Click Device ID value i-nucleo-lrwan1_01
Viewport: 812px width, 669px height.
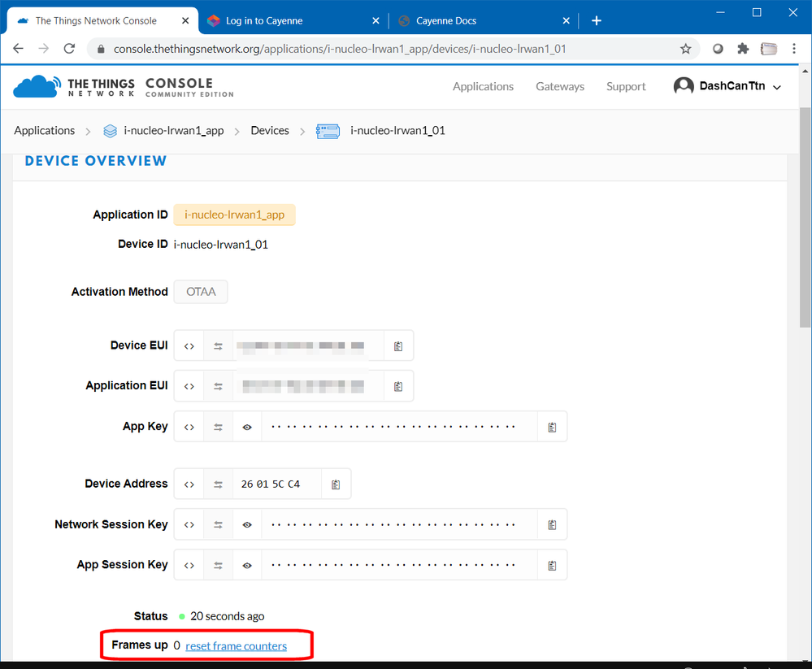(x=221, y=245)
